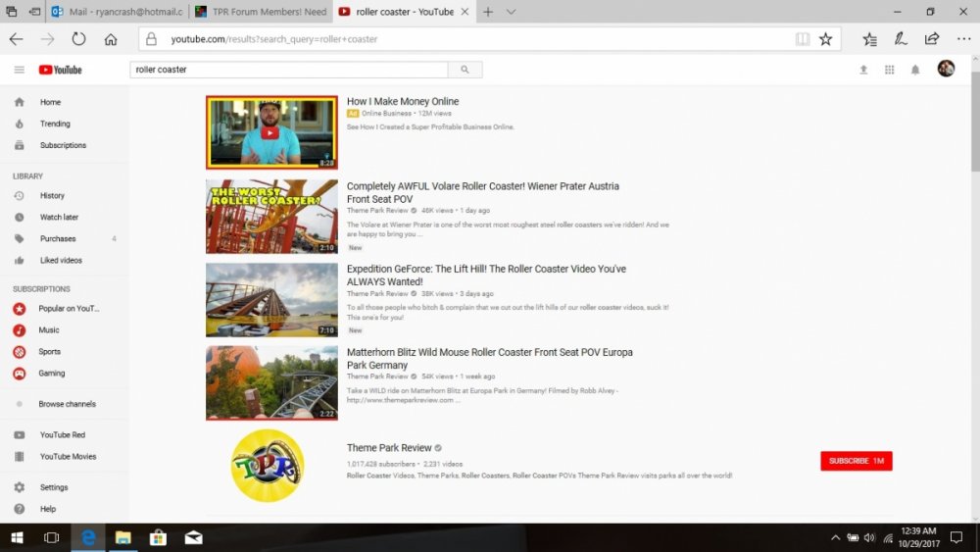Set tabs aside icon in title bar
The width and height of the screenshot is (980, 552).
tap(34, 11)
